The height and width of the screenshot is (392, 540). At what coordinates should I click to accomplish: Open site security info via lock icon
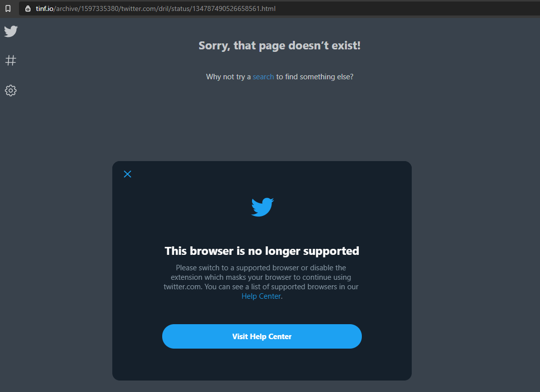28,8
